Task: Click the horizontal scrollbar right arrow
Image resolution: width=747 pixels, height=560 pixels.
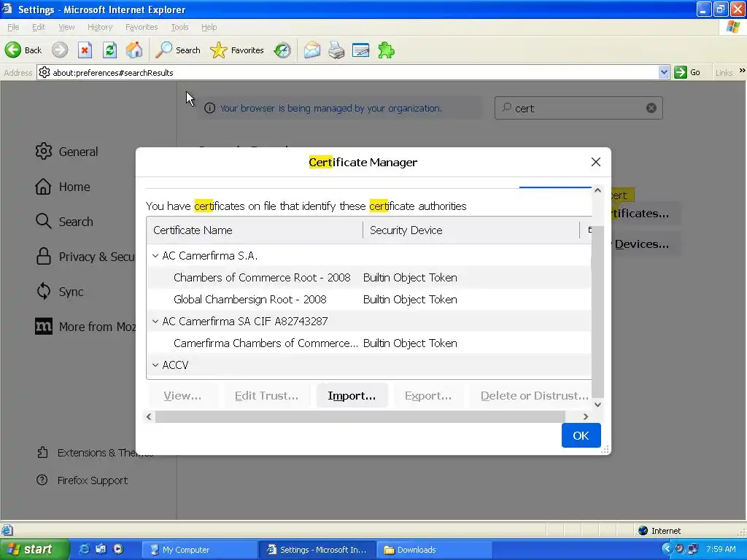Action: (x=586, y=416)
